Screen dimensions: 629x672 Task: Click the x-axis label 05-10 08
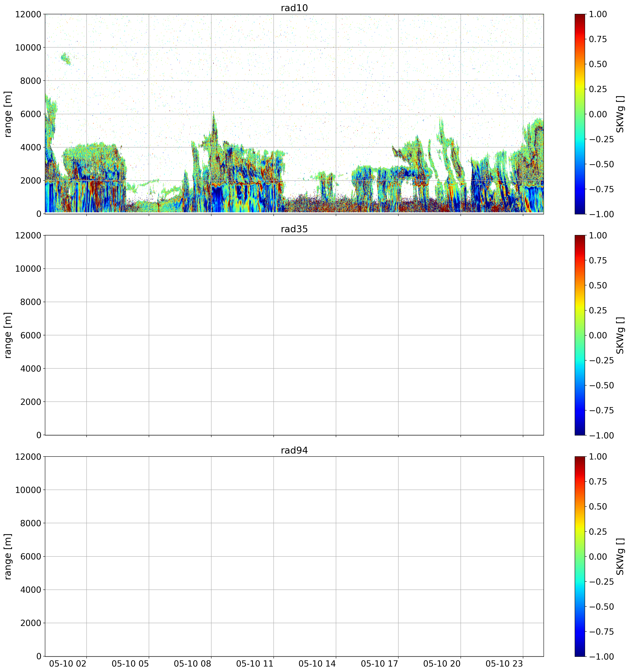193,664
